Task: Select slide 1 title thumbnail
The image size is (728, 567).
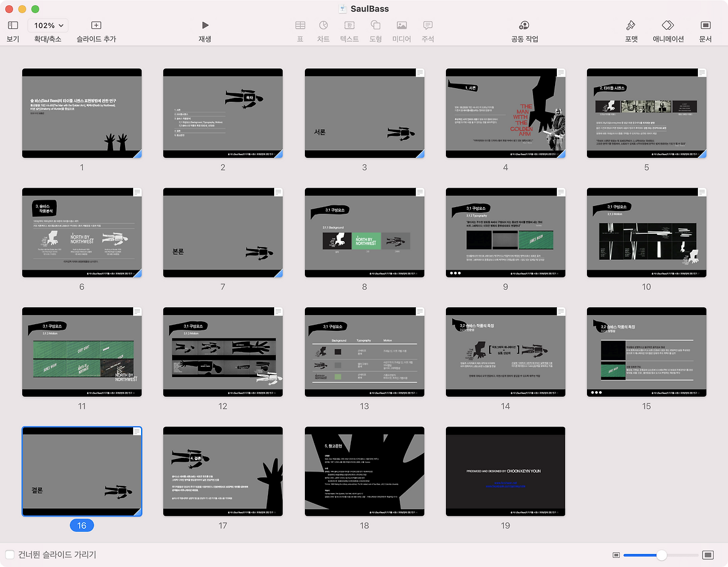Action: 82,113
